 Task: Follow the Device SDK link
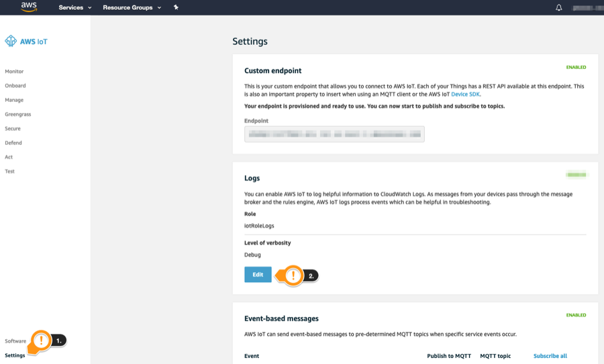[x=465, y=95]
